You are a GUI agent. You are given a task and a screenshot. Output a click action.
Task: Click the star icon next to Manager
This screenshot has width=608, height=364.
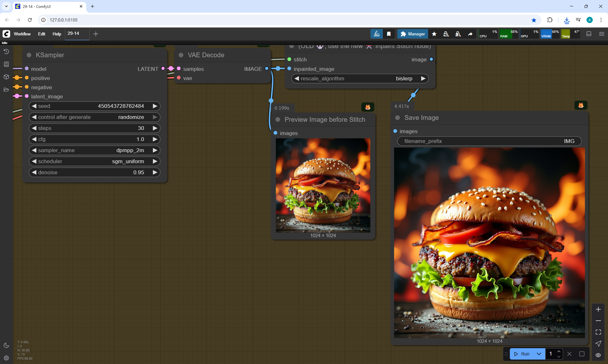[x=434, y=34]
